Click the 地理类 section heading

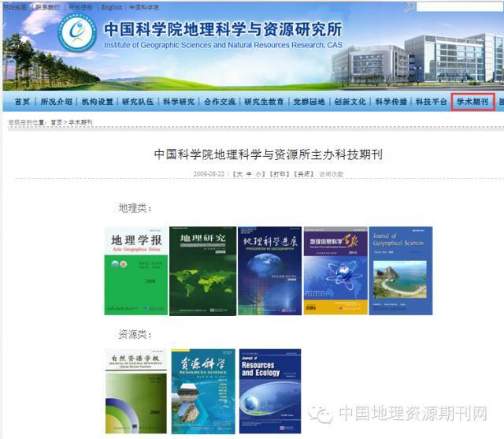click(135, 208)
